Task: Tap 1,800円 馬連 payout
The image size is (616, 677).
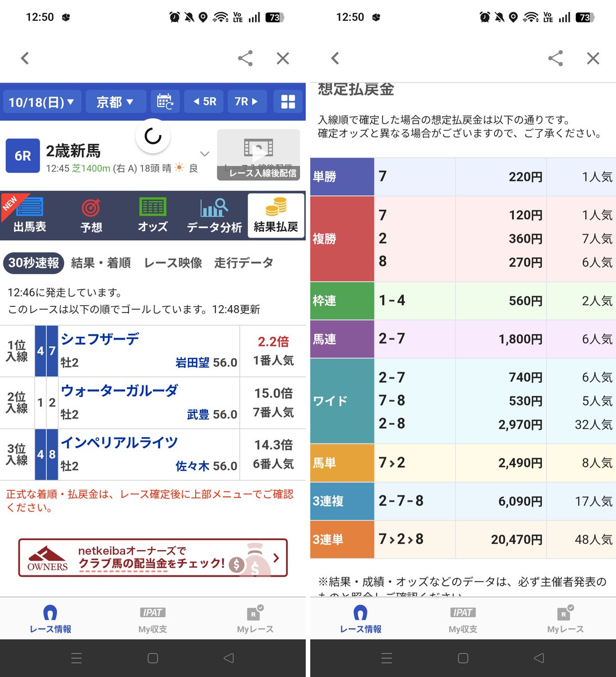Action: click(520, 340)
